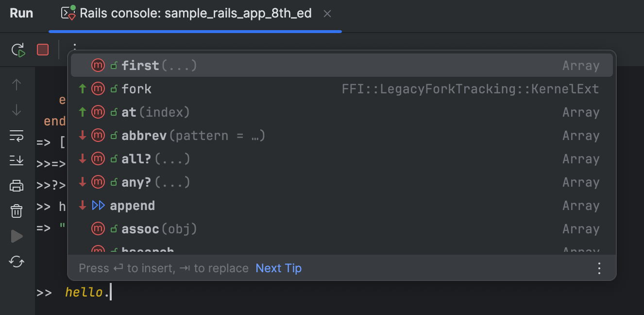Toggle soft-wrap in console output
This screenshot has height=315, width=644.
(x=17, y=136)
